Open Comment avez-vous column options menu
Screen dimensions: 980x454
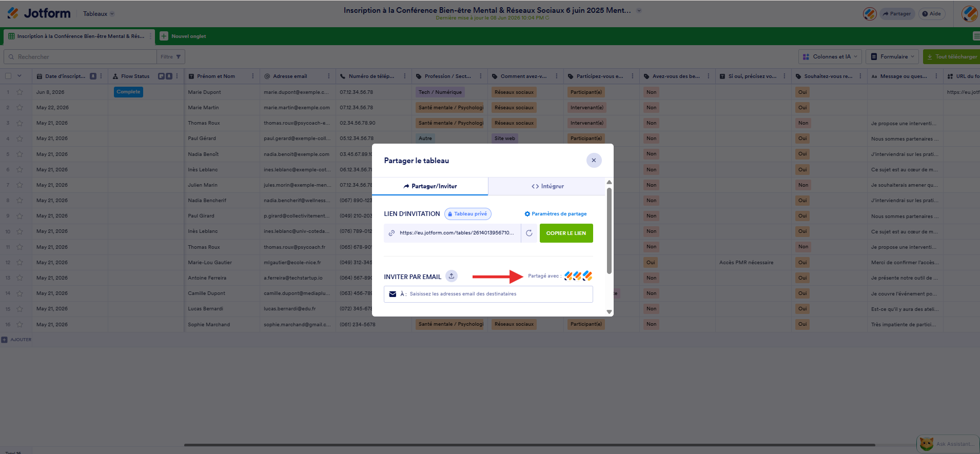tap(557, 76)
